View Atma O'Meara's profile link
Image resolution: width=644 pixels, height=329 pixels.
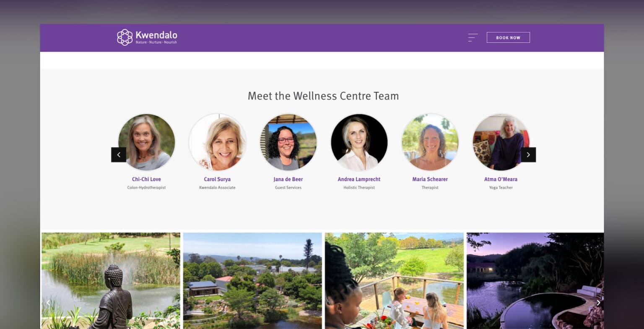501,179
